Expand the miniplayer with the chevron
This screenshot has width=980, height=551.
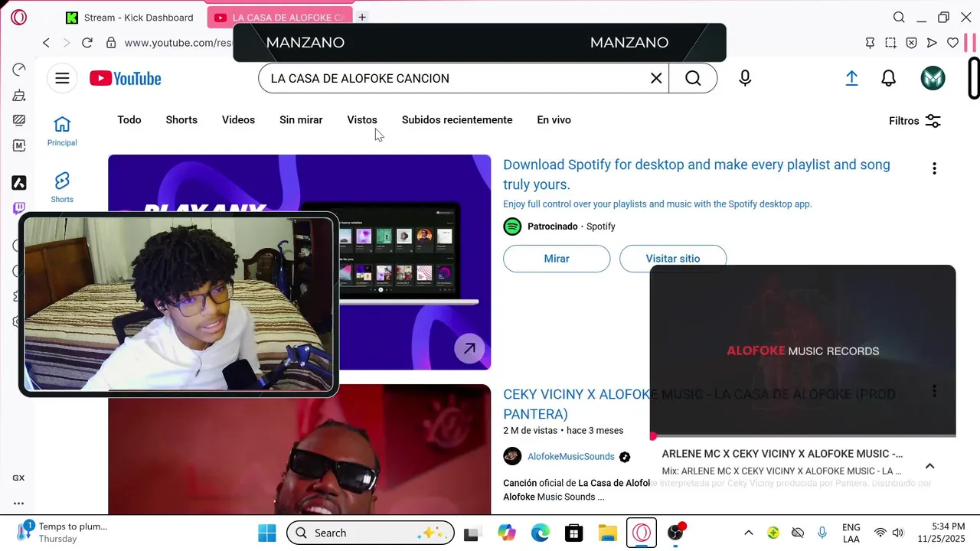(929, 466)
